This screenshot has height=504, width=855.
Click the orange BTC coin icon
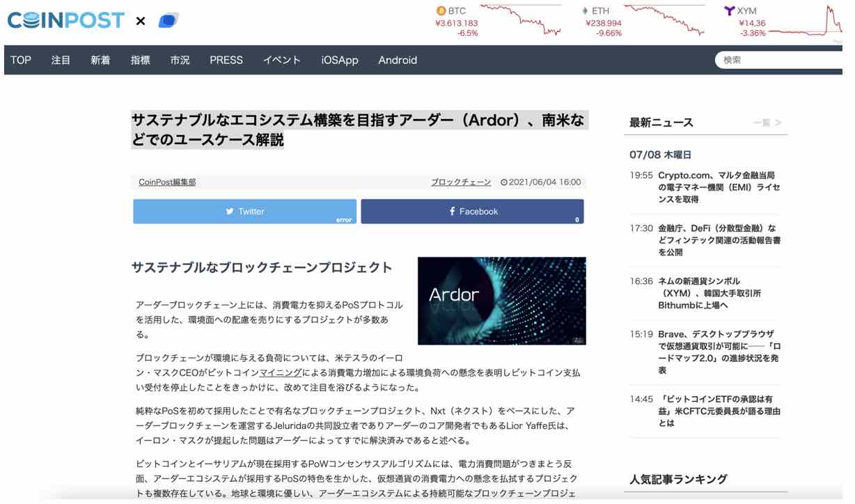pyautogui.click(x=441, y=10)
